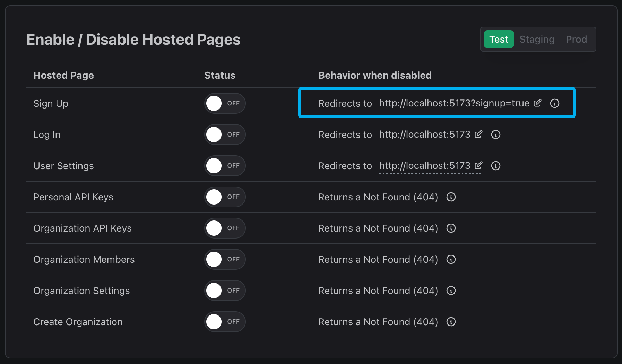Enable the Personal API Keys hosted page
The image size is (622, 364).
225,197
